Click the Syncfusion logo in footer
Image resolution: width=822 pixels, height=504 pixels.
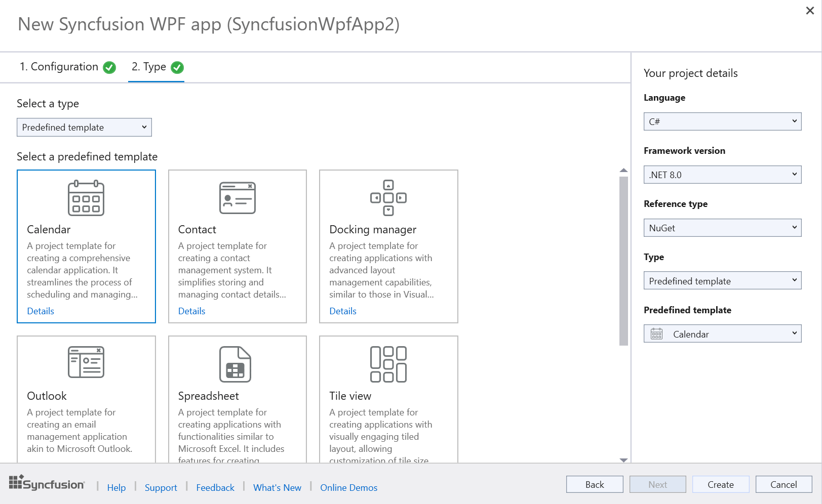pyautogui.click(x=47, y=483)
